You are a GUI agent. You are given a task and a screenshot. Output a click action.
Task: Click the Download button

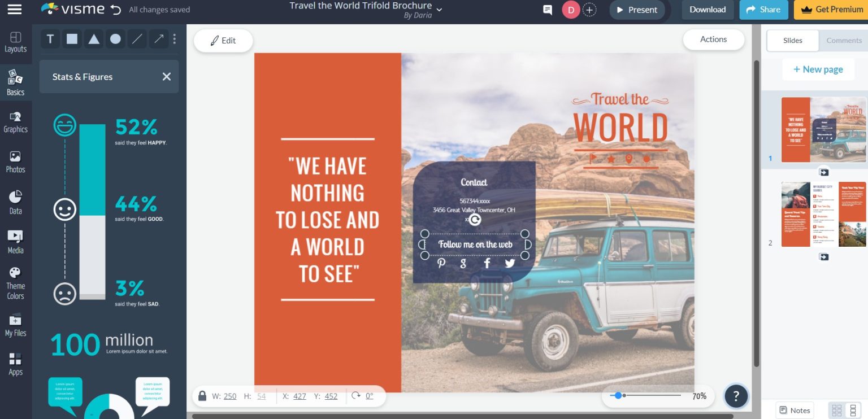[707, 10]
